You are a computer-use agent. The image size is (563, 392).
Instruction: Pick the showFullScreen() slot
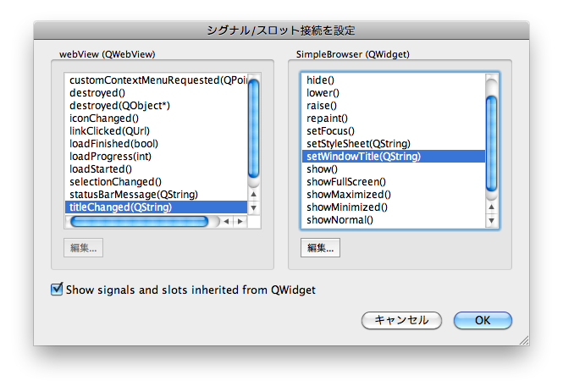coord(345,181)
